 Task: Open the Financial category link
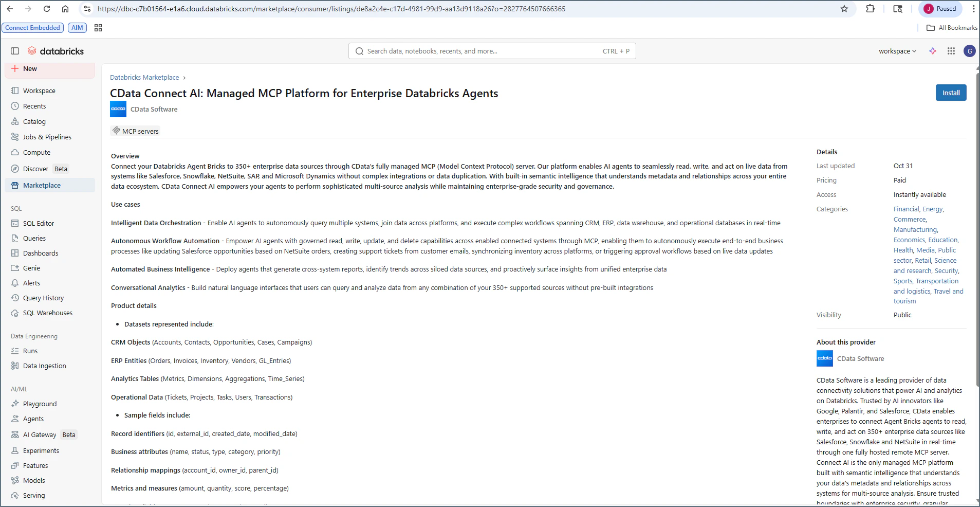[x=906, y=209]
